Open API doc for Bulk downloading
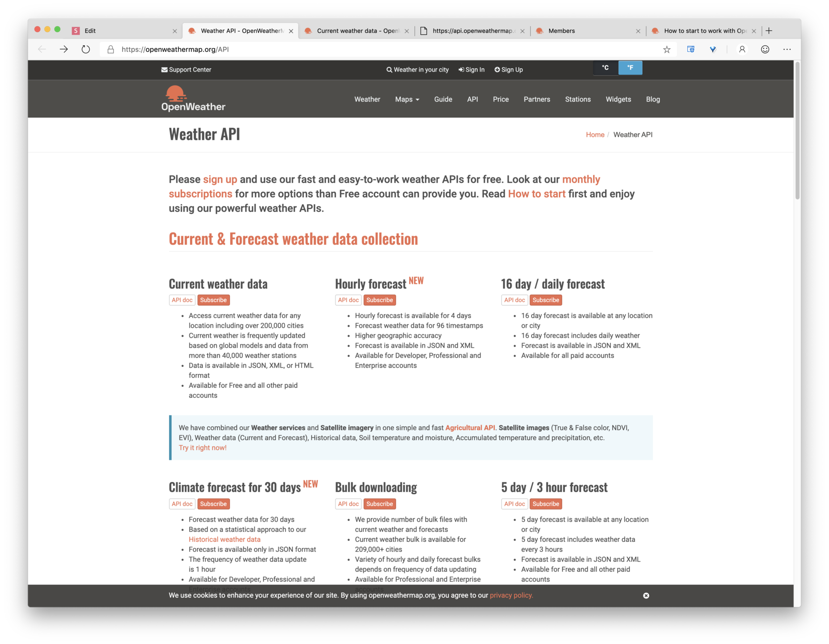Viewport: 829px width, 644px height. [348, 504]
